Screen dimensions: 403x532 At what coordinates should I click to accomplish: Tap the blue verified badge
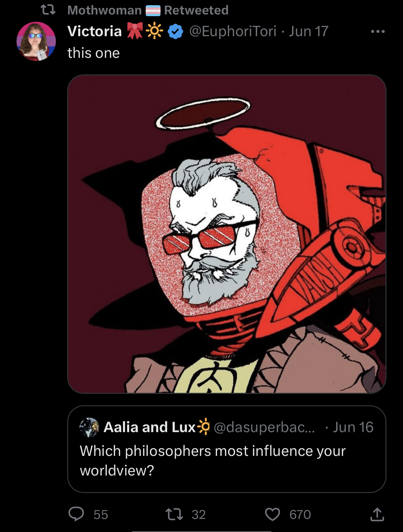click(x=175, y=32)
